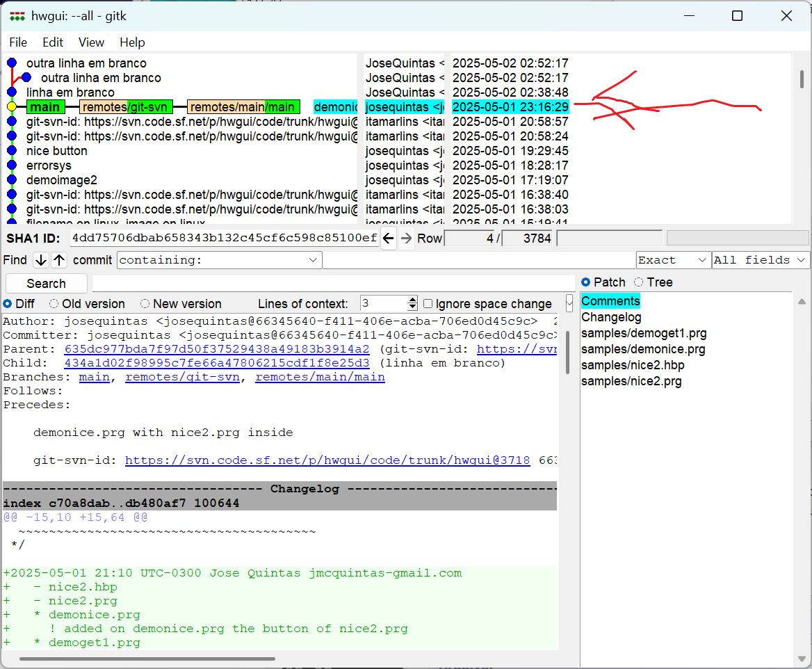Click the gitk app icon in title bar
Viewport: 812px width, 669px height.
(x=17, y=16)
